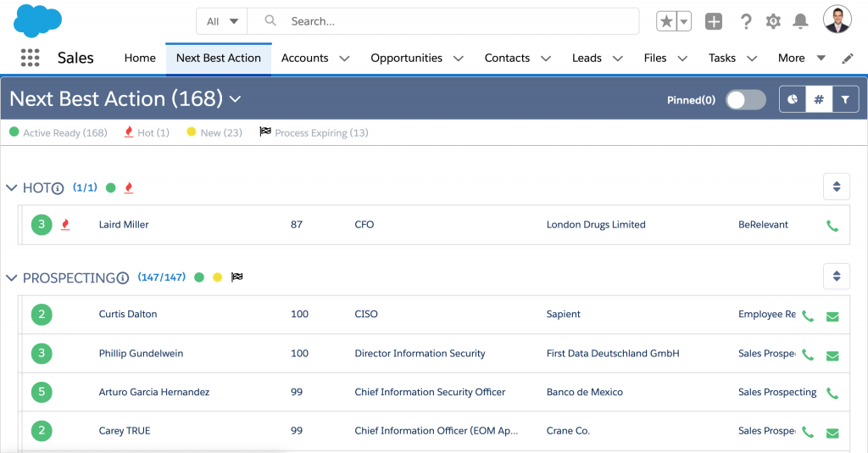The width and height of the screenshot is (868, 453).
Task: Call Curtis Dalton using phone icon
Action: tap(808, 316)
